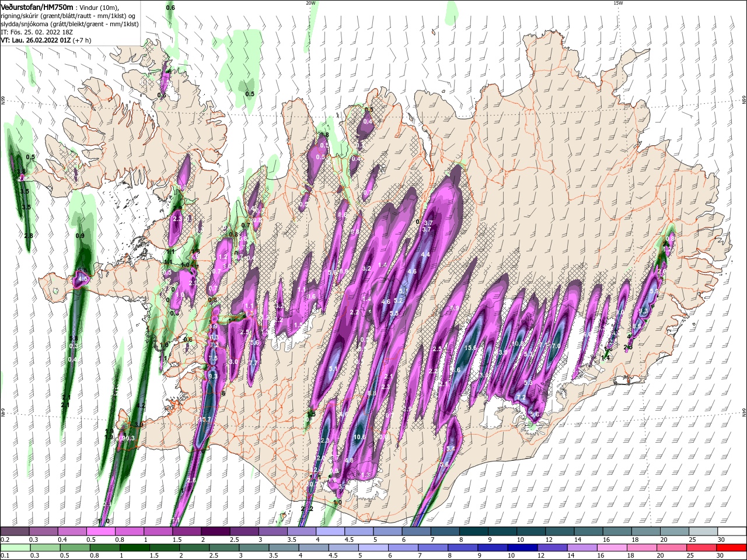
Task: Click the 17.0 precipitation value on map
Action: pos(554,346)
